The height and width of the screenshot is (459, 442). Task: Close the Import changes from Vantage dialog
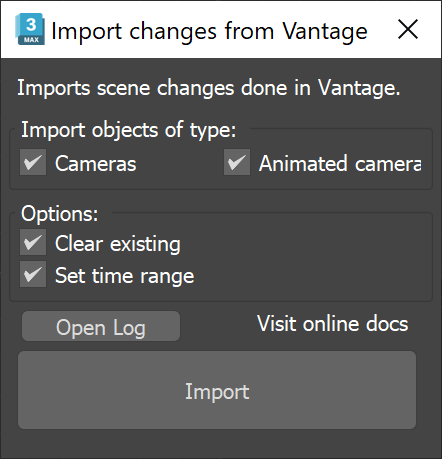point(408,29)
